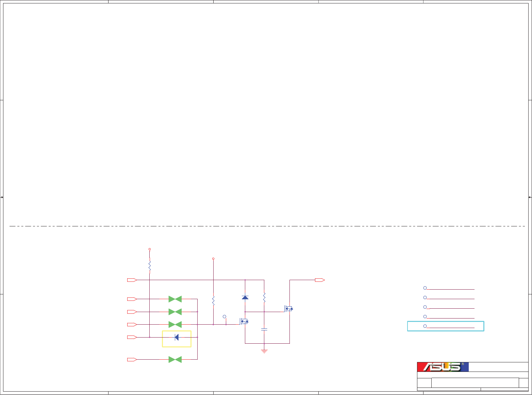Click the second test point circle in right column

[425, 297]
